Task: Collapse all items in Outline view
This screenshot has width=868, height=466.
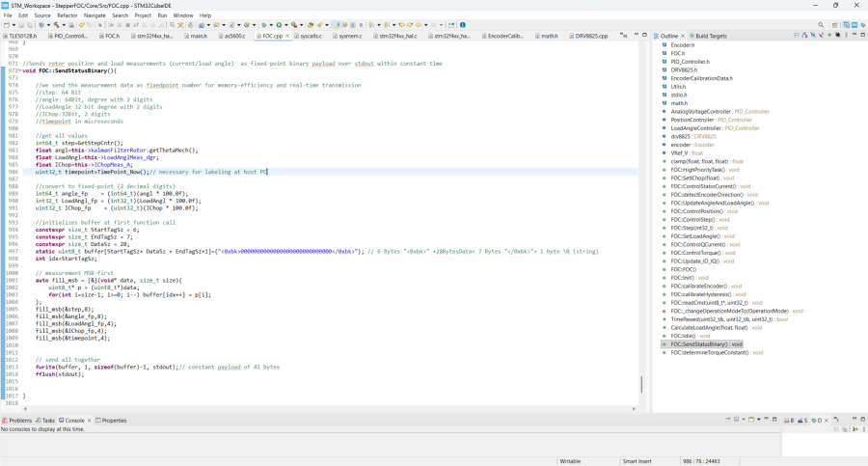Action: click(797, 35)
